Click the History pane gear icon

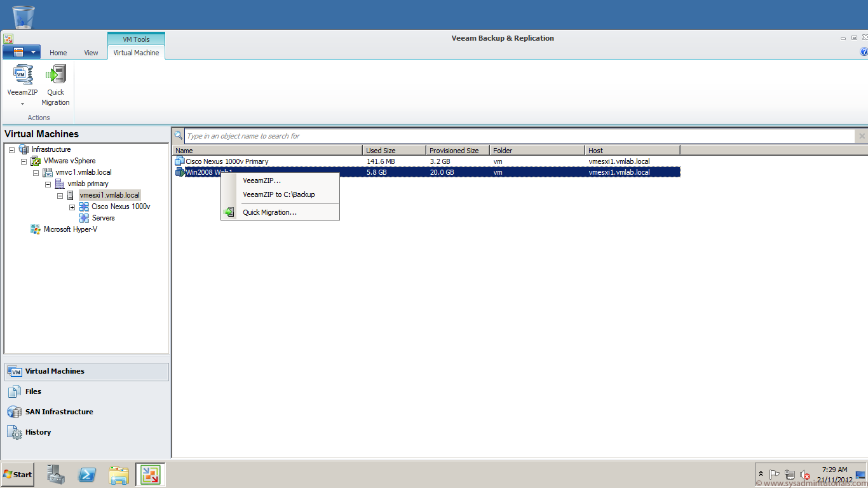(15, 432)
